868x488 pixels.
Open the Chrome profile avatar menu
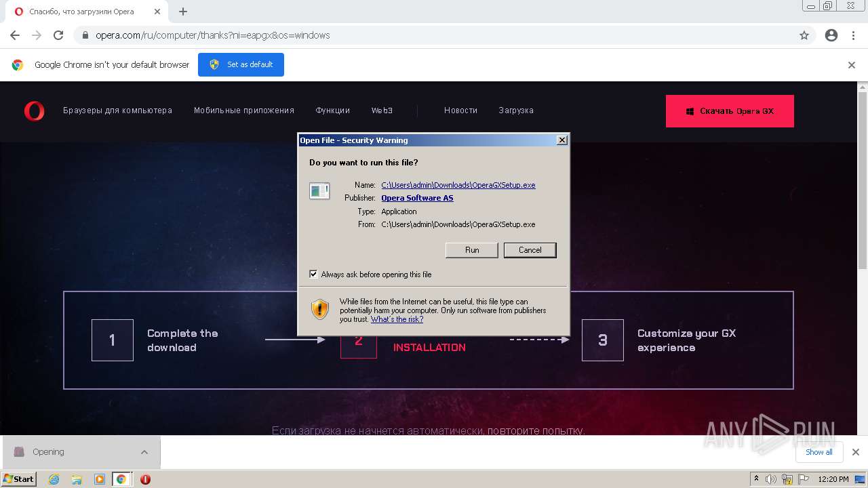click(831, 35)
